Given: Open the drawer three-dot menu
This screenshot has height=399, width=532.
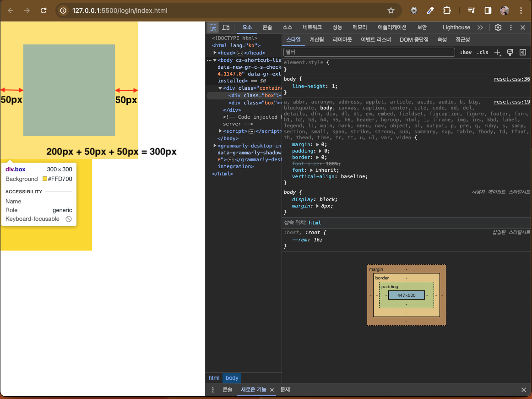Looking at the screenshot, I should click(213, 390).
